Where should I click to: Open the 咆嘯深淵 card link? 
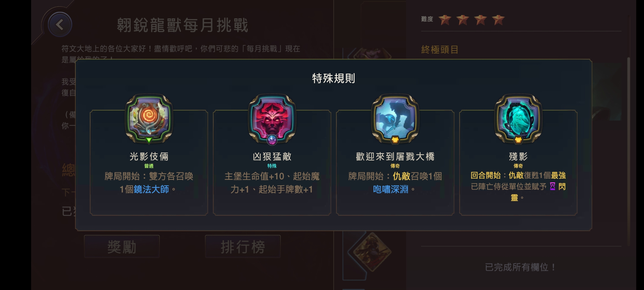pyautogui.click(x=391, y=189)
